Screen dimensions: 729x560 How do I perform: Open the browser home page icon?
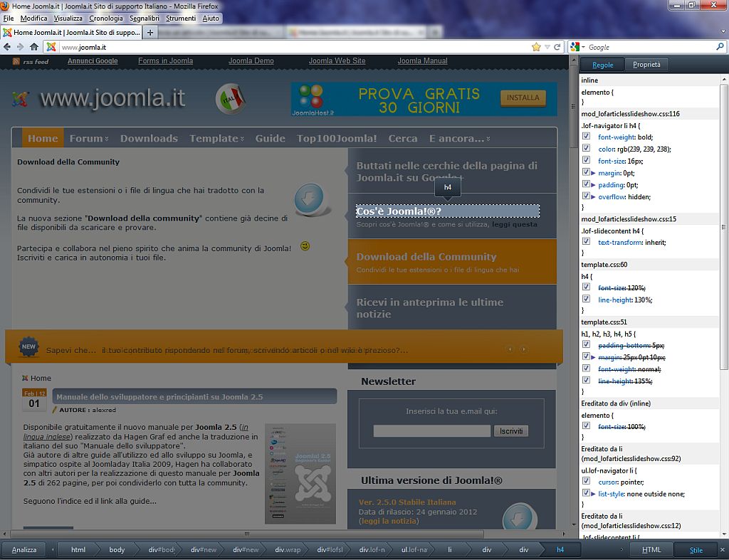(34, 47)
